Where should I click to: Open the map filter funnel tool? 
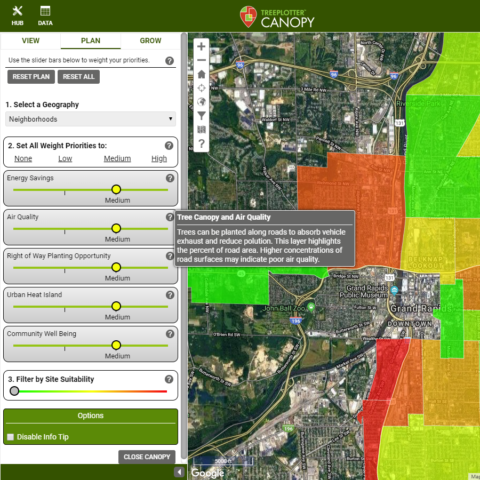coord(201,116)
